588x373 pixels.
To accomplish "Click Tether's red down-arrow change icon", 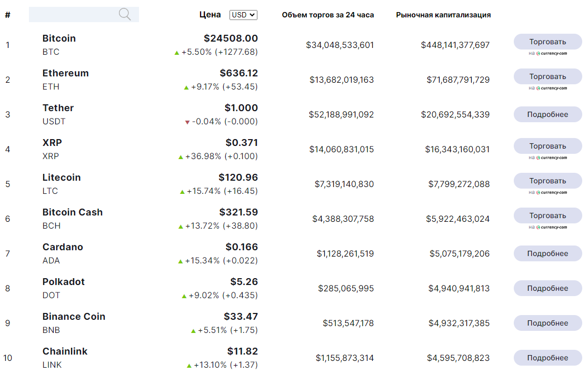I will 187,122.
